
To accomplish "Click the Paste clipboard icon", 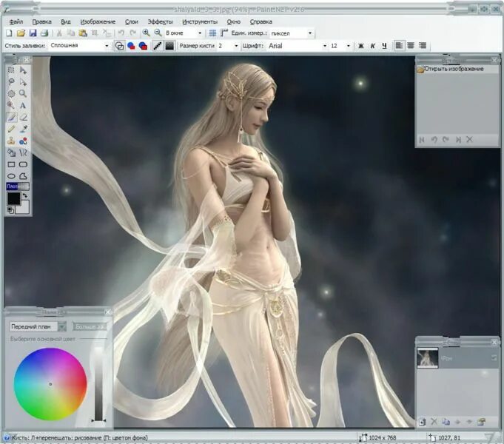I will (83, 33).
